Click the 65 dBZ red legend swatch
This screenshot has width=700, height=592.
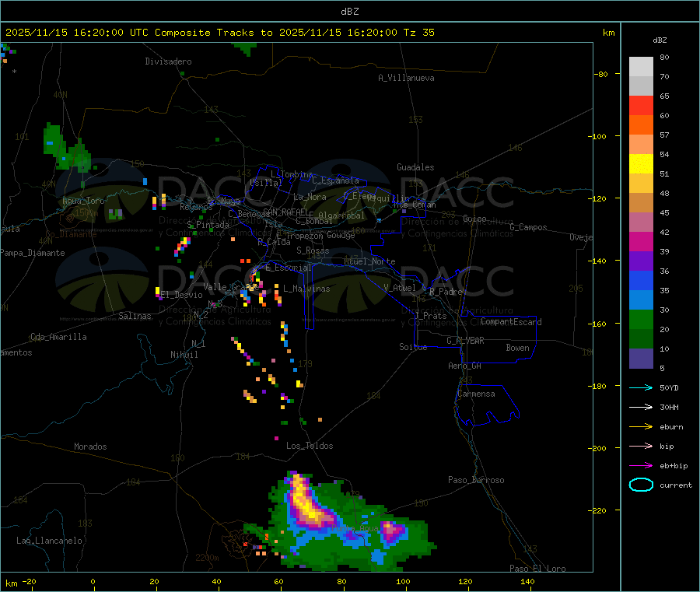tap(641, 105)
